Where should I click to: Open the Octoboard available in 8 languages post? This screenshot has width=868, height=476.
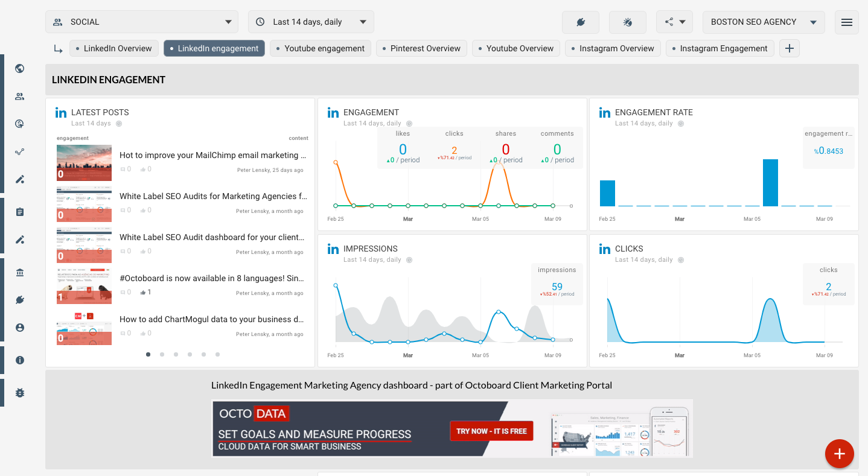pos(212,278)
